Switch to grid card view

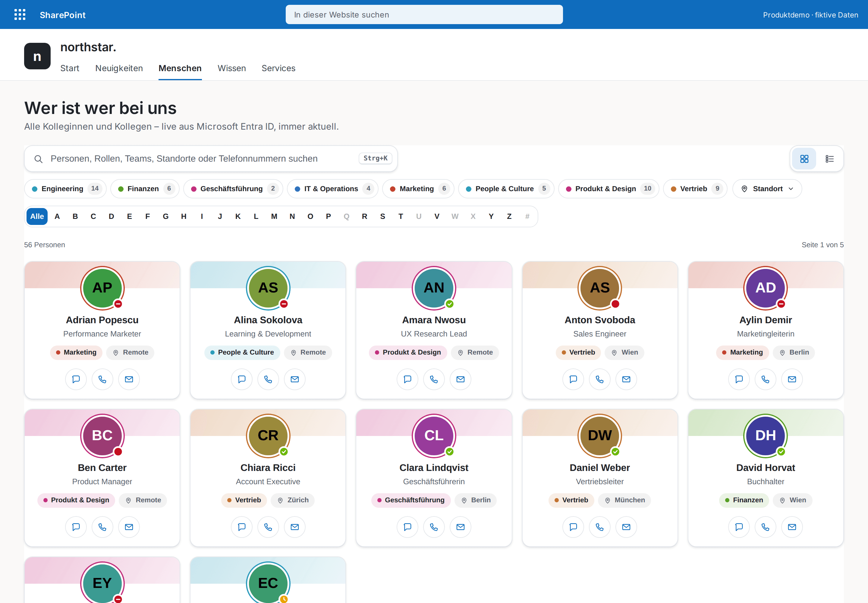(x=804, y=159)
